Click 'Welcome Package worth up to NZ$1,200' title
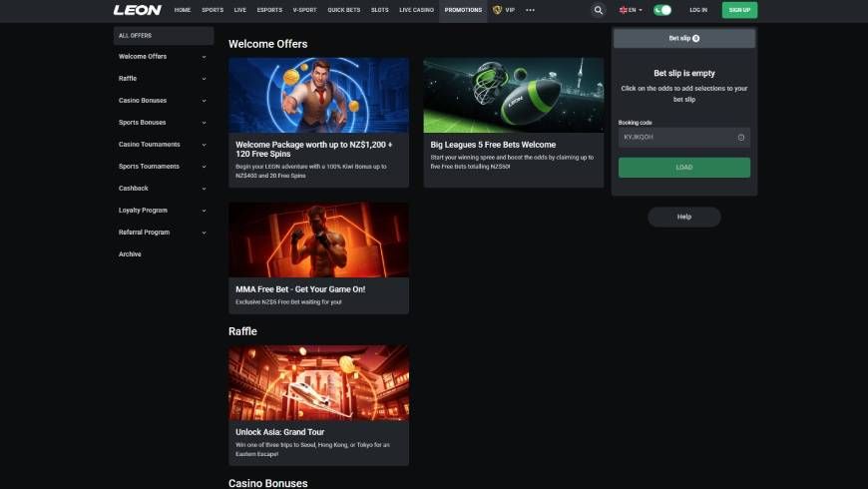This screenshot has height=489, width=868. pyautogui.click(x=314, y=149)
